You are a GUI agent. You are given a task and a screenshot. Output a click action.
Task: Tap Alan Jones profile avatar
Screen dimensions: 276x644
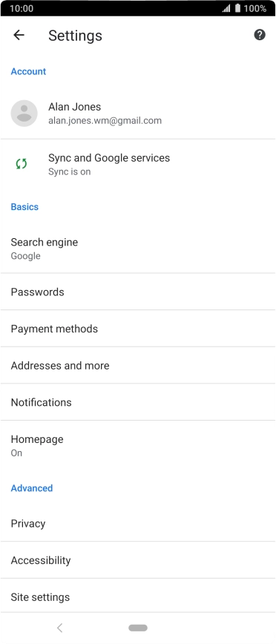pyautogui.click(x=24, y=113)
